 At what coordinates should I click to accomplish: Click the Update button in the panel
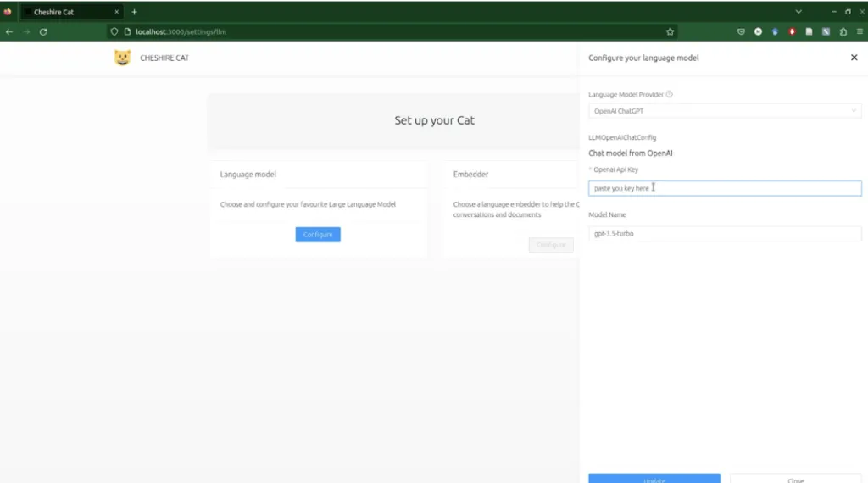(x=654, y=479)
